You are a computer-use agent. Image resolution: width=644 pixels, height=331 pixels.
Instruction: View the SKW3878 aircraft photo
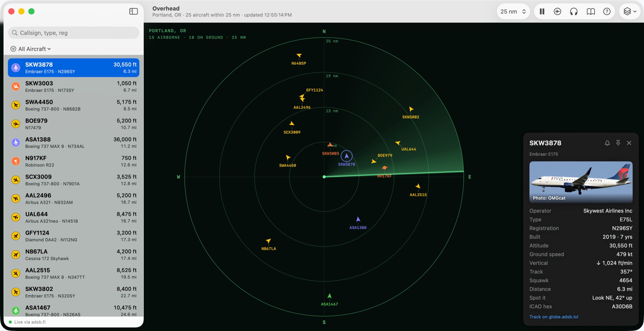pos(581,182)
